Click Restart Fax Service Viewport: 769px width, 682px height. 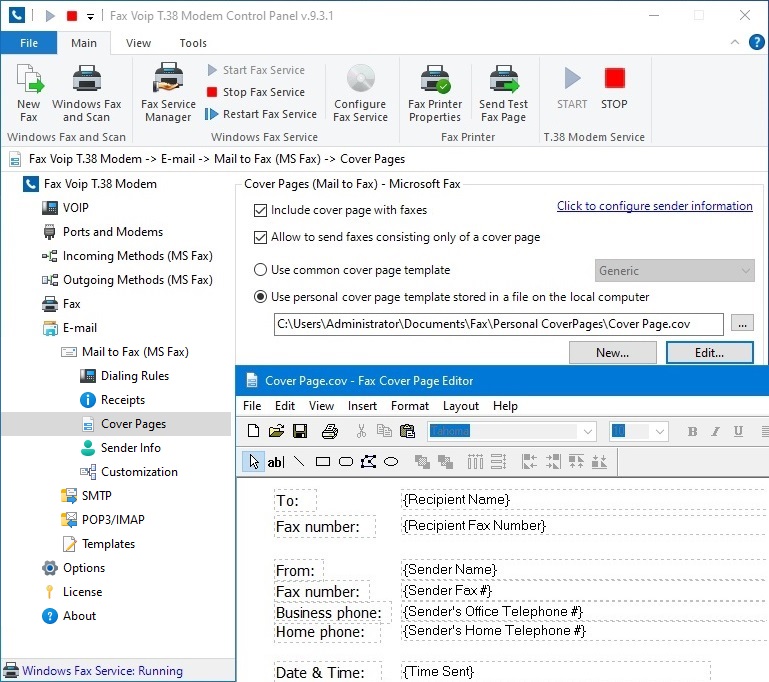(261, 114)
